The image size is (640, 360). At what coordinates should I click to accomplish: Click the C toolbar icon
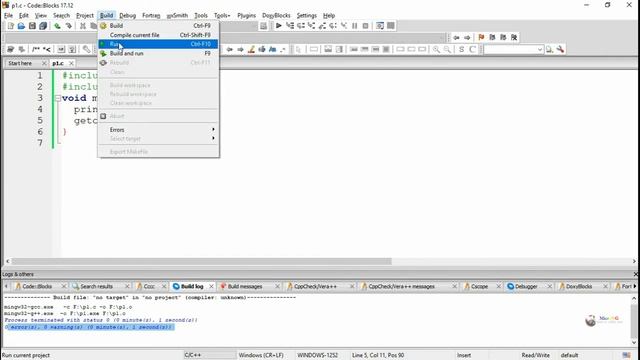(472, 49)
